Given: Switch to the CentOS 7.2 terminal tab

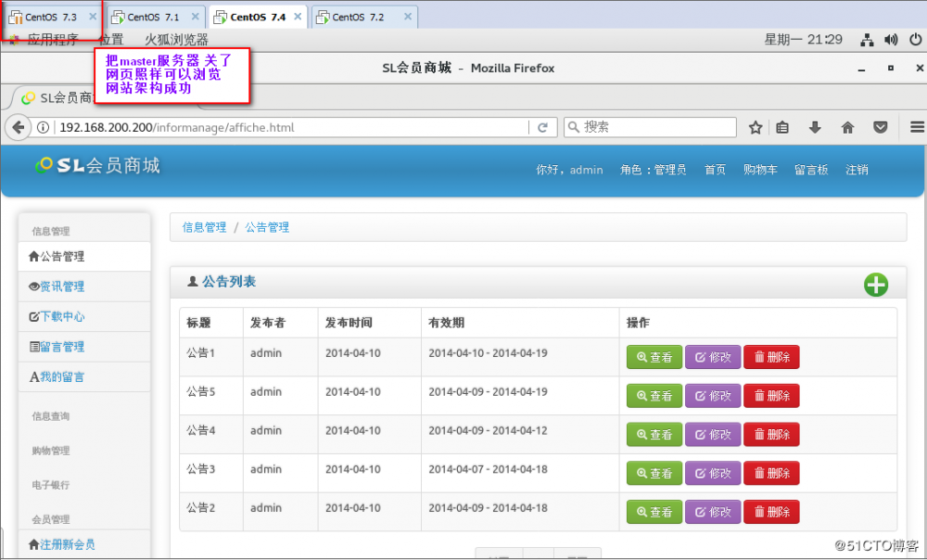Looking at the screenshot, I should [x=358, y=16].
